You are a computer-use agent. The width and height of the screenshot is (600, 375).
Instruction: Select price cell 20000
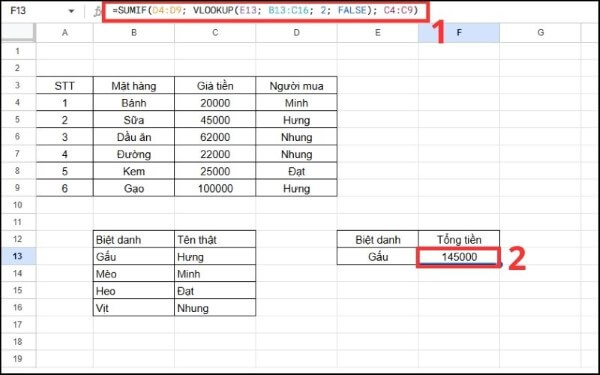[x=215, y=103]
